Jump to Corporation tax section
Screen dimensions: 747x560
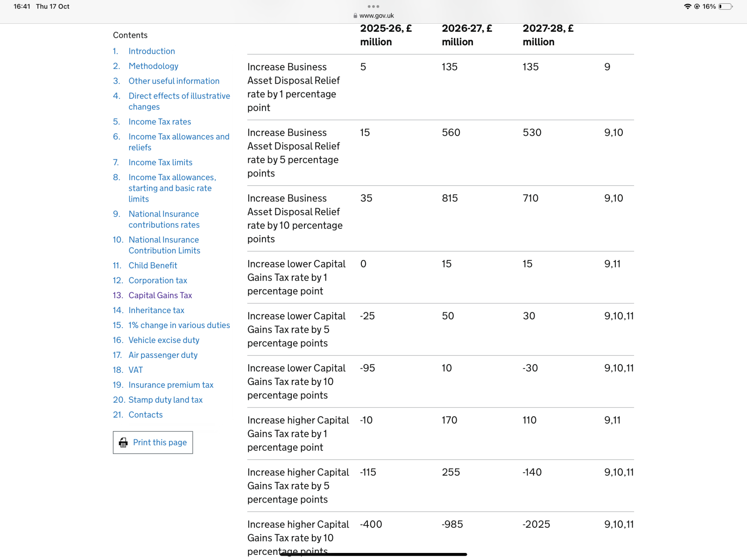coord(158,280)
